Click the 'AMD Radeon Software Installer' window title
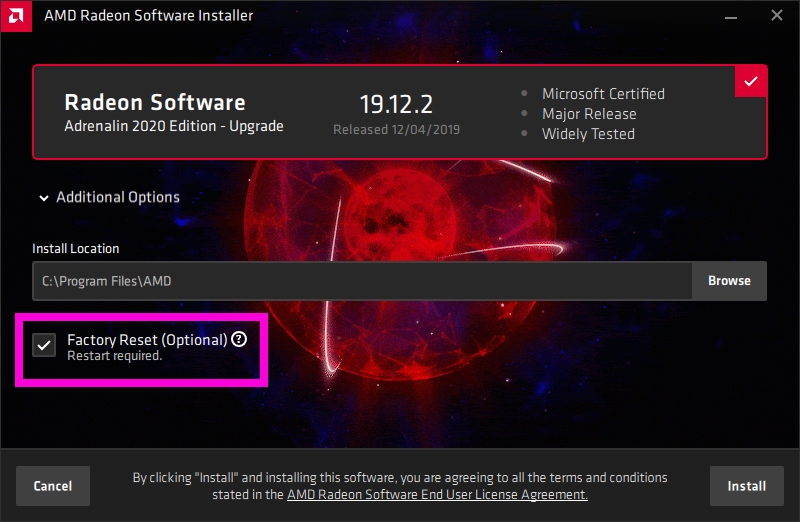Viewport: 800px width, 522px height. 148,15
